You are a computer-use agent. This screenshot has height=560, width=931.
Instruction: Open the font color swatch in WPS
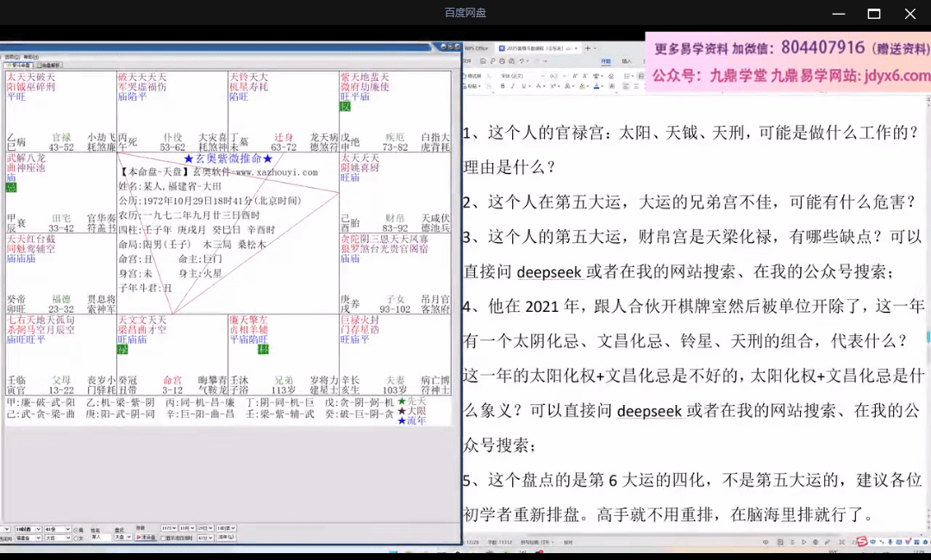click(597, 85)
